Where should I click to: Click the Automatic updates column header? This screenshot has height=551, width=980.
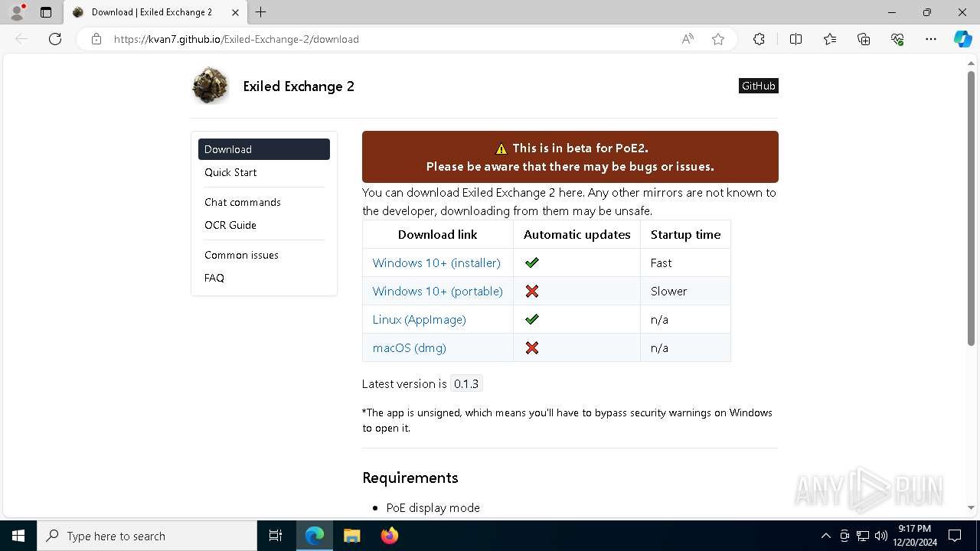[x=577, y=234]
